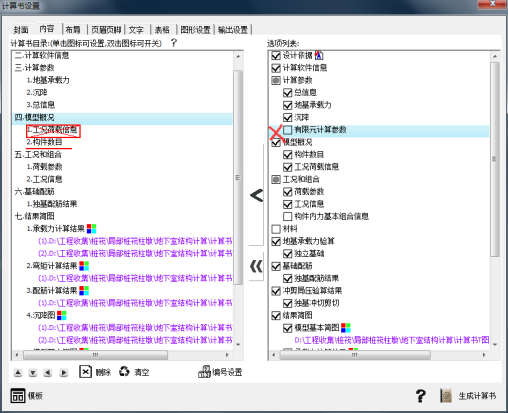The image size is (508, 413).
Task: Switch to the 页眉页脚 tab
Action: click(106, 30)
